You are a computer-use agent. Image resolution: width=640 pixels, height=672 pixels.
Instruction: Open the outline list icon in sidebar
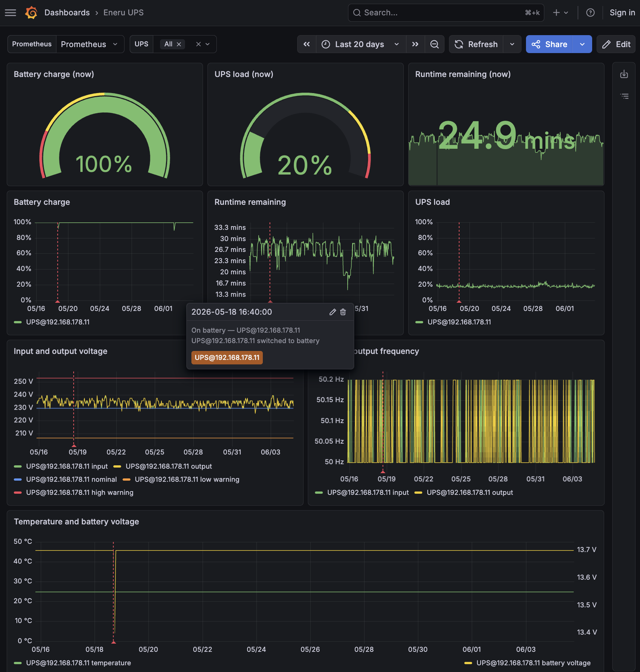coord(624,96)
